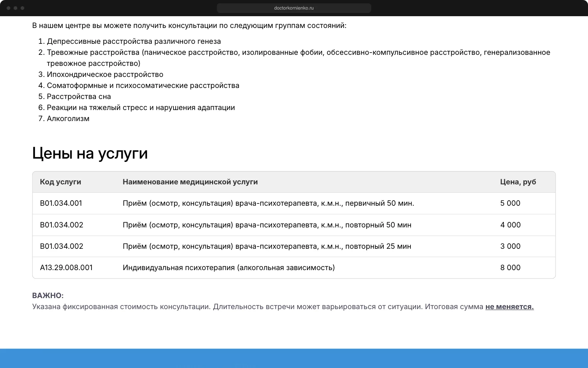Click 'Реакции на тяжелый стресс' list item
This screenshot has width=588, height=368.
(141, 107)
